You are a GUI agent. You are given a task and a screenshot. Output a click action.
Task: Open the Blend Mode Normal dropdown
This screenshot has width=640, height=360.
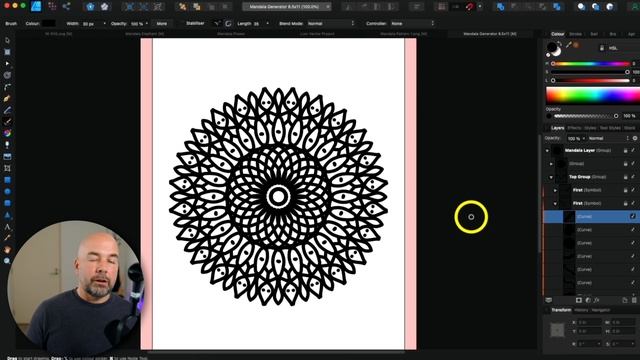pos(331,24)
